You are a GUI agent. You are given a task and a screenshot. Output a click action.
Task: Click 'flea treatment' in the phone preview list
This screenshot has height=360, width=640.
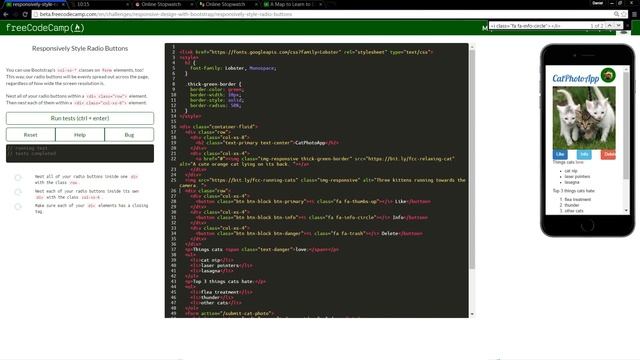(x=578, y=199)
